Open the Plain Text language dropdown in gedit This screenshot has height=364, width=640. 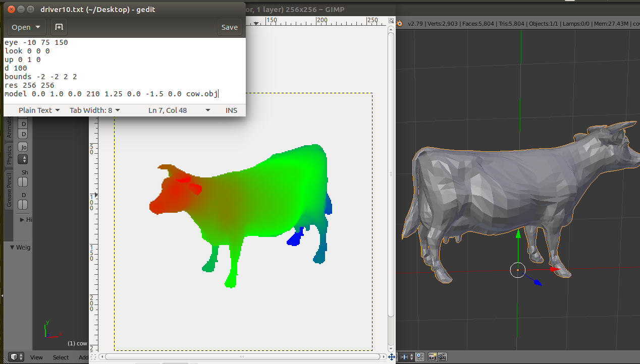tap(39, 110)
